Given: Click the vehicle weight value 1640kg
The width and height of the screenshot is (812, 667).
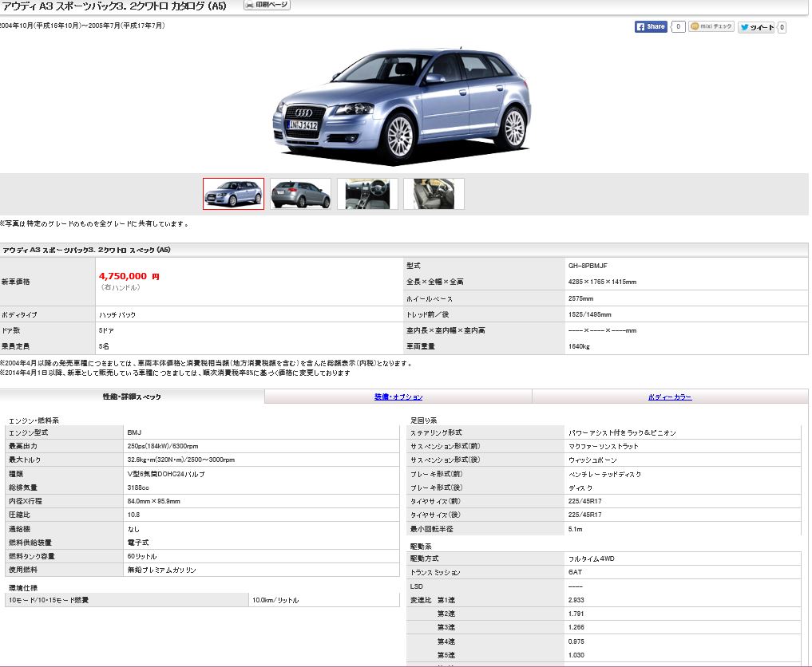Looking at the screenshot, I should pos(579,346).
